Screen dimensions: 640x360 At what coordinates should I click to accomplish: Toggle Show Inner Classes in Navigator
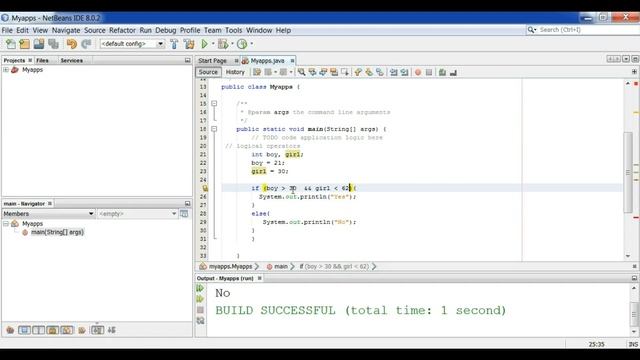[x=67, y=330]
